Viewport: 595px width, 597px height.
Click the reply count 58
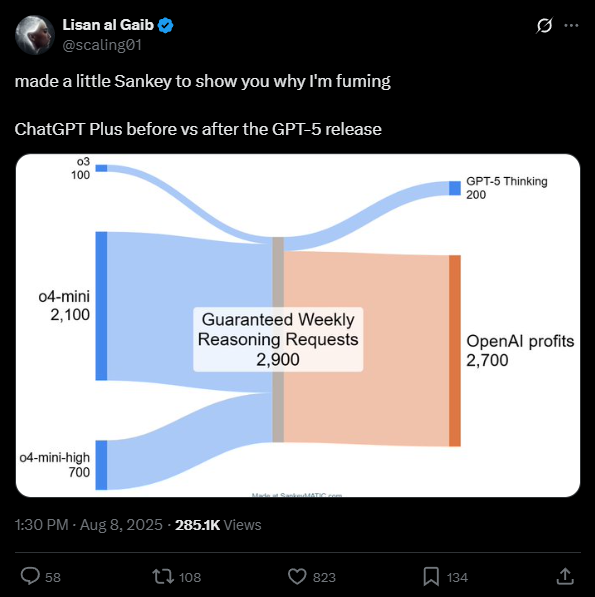click(53, 578)
